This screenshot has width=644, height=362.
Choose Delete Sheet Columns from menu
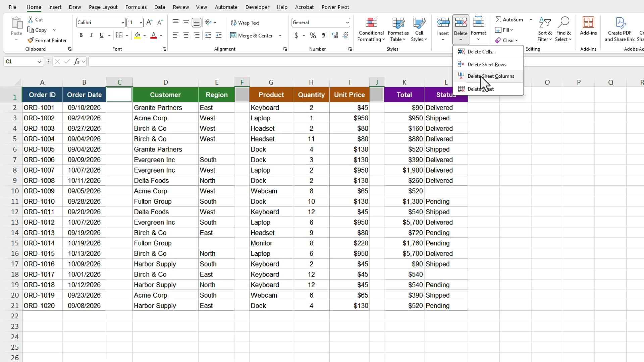tap(488, 76)
